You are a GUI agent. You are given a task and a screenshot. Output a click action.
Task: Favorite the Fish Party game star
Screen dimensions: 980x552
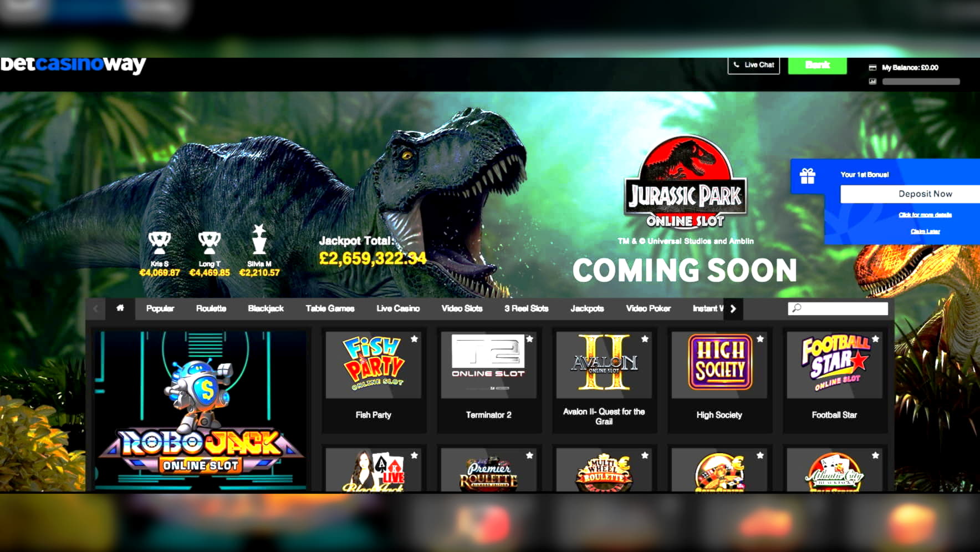click(414, 338)
